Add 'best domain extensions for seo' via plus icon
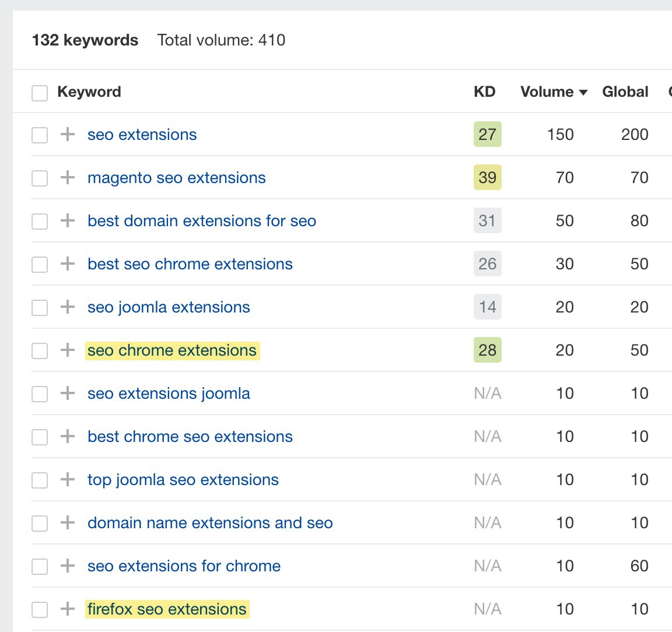The width and height of the screenshot is (672, 632). coord(68,221)
